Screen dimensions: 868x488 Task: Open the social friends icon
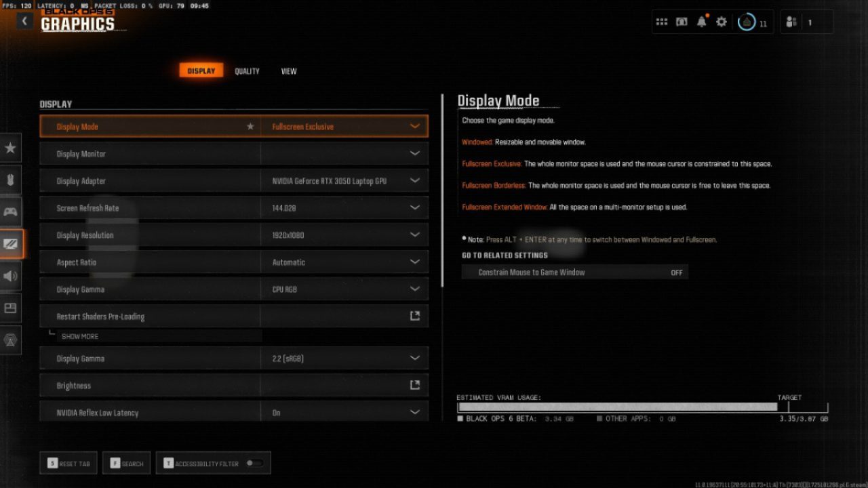pos(791,22)
